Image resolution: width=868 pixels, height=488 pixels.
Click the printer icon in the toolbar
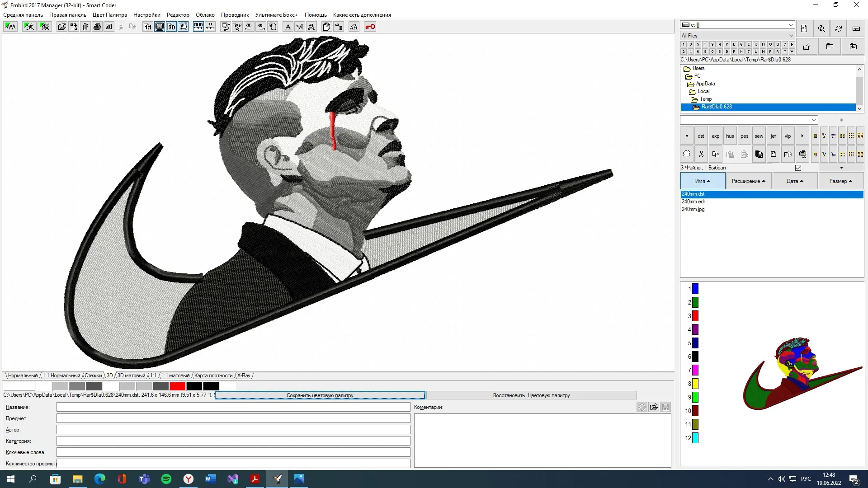click(97, 27)
